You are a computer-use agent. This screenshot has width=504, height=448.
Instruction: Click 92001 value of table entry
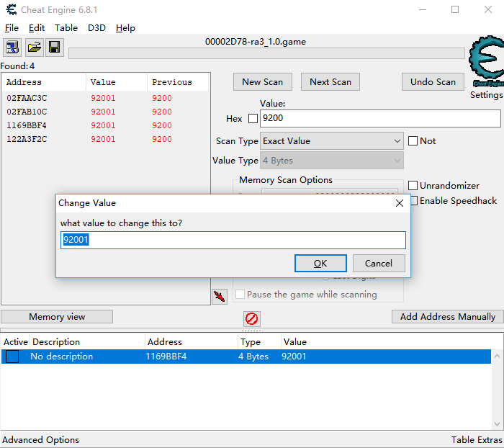pos(294,357)
